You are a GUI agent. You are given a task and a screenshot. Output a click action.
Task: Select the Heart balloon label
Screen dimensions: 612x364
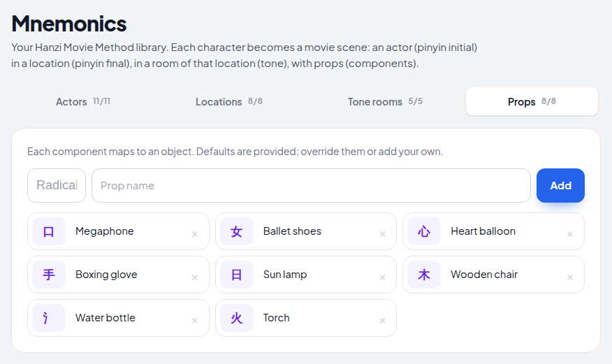(x=483, y=231)
